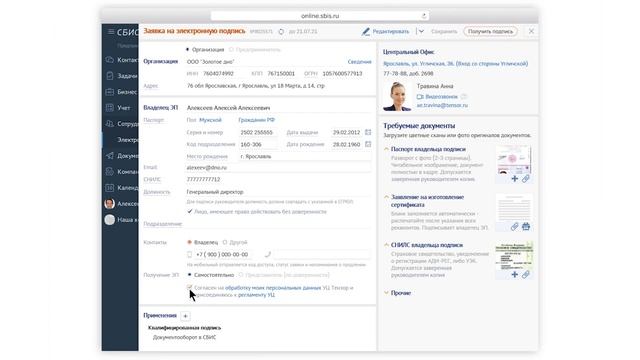The image size is (640, 360).
Task: Click the mobile phone icon before +7 number
Action: point(189,254)
